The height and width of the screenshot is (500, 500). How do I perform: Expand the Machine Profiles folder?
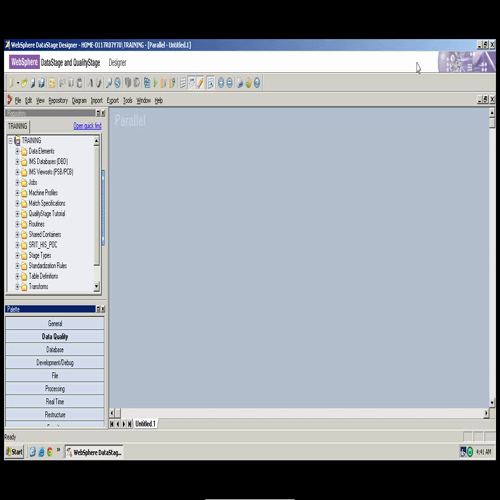tap(17, 193)
